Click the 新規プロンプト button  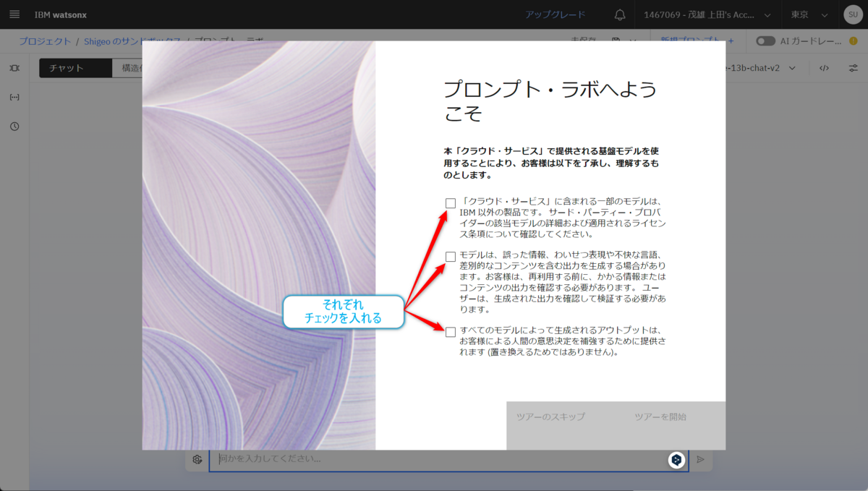pos(697,41)
